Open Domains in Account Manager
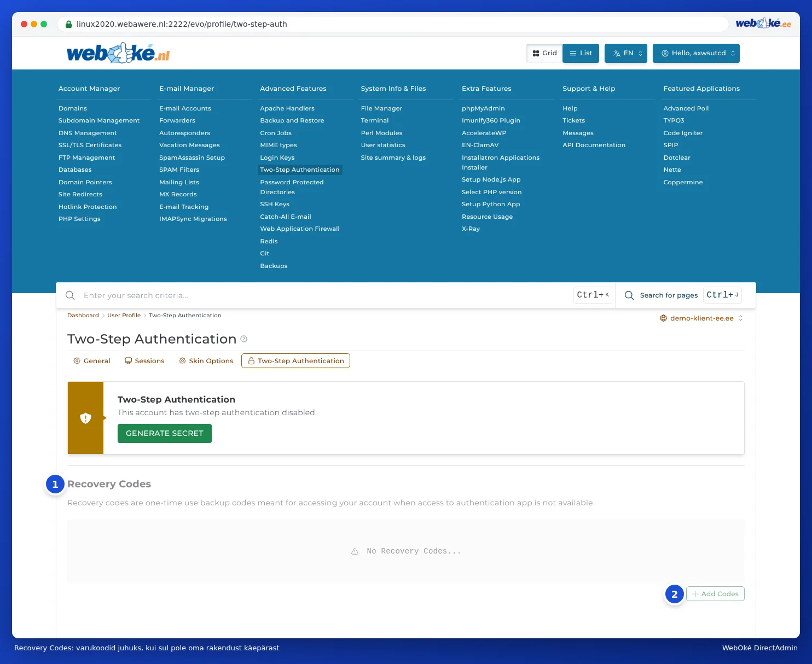Image resolution: width=812 pixels, height=664 pixels. point(73,108)
